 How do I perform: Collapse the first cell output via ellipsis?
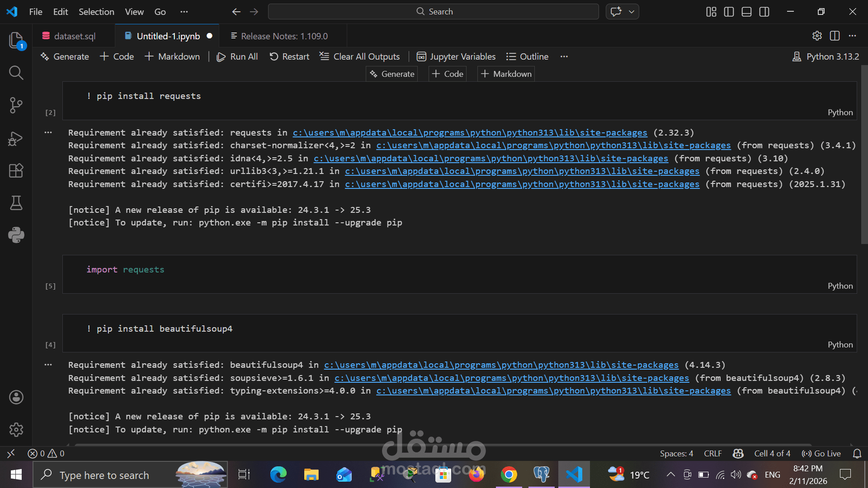click(48, 132)
